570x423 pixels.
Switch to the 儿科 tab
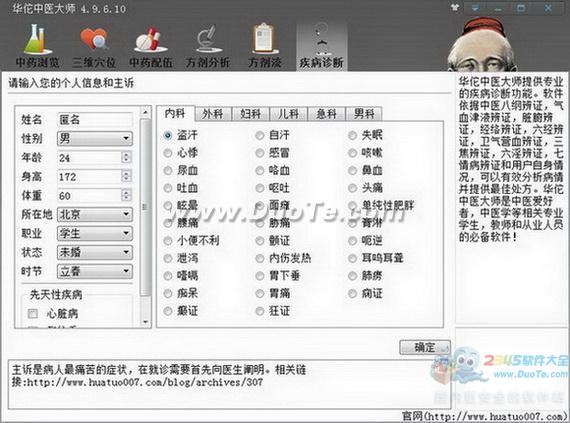289,114
